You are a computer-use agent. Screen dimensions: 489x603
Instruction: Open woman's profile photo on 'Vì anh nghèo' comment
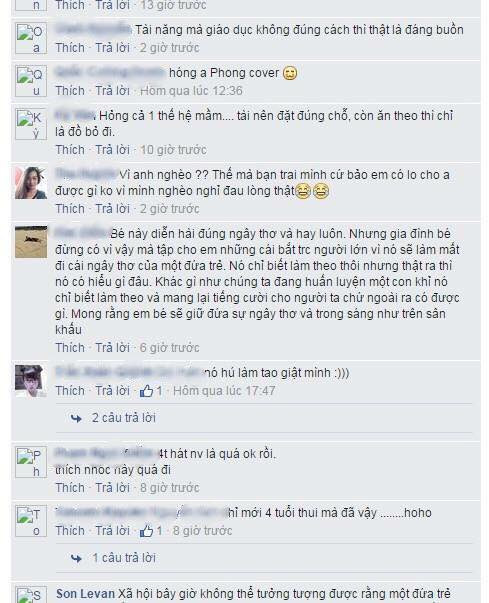[31, 183]
